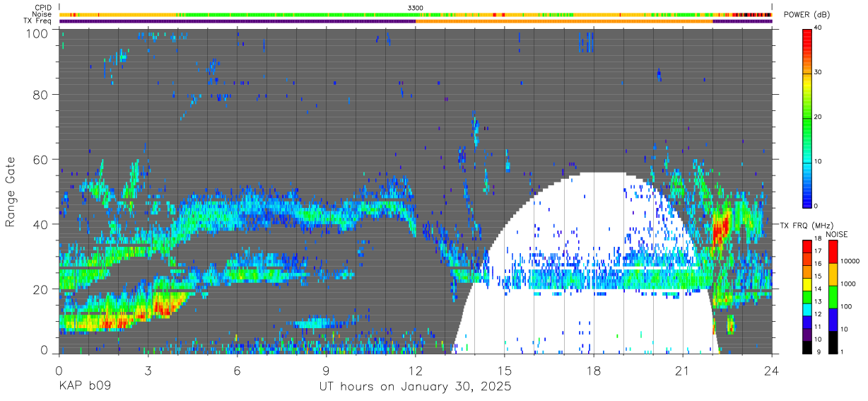Click the 'POWER (dB)' legend title

tap(807, 15)
